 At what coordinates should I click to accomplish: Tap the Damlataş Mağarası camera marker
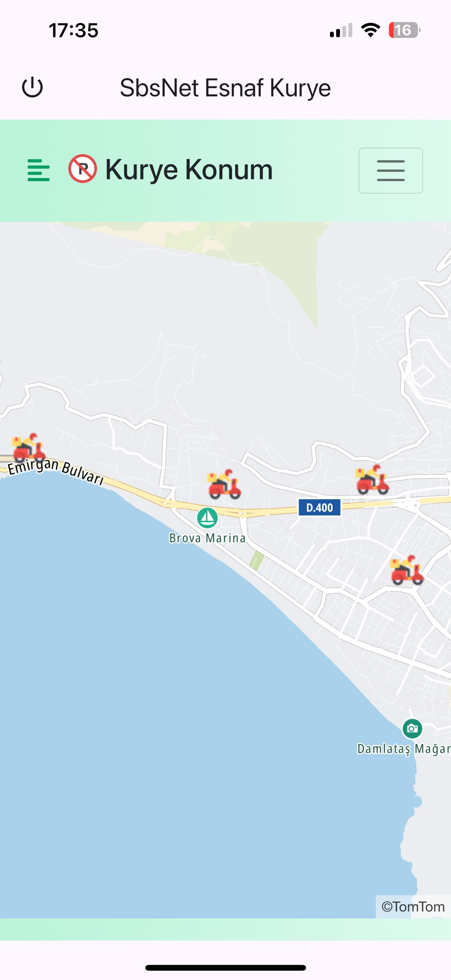pos(412,729)
